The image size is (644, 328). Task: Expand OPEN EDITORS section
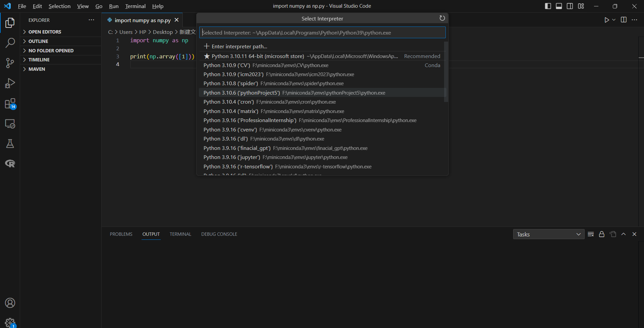(60, 32)
